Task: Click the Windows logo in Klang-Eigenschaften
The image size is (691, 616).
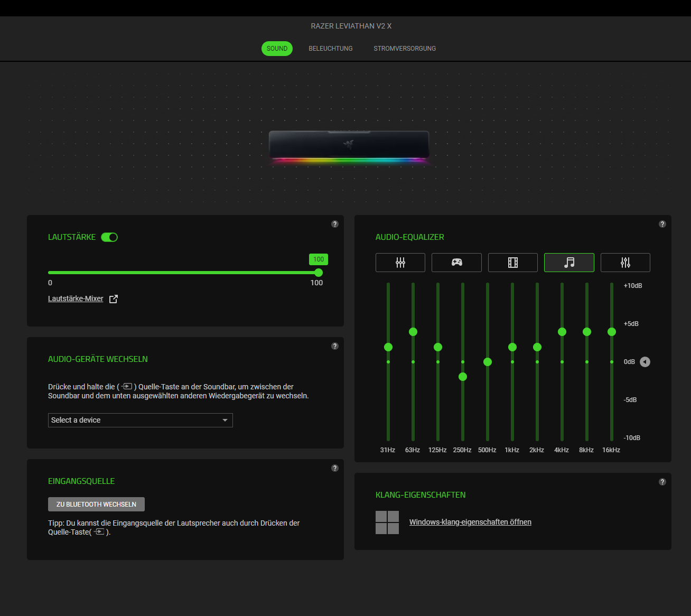Action: [387, 522]
